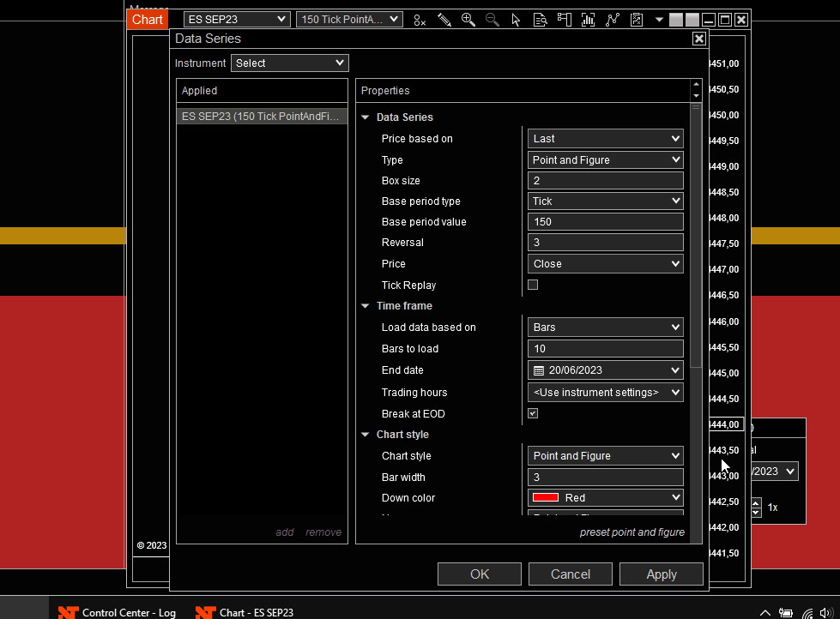
Task: Select the applied ES SEP23 data series
Action: (x=261, y=116)
